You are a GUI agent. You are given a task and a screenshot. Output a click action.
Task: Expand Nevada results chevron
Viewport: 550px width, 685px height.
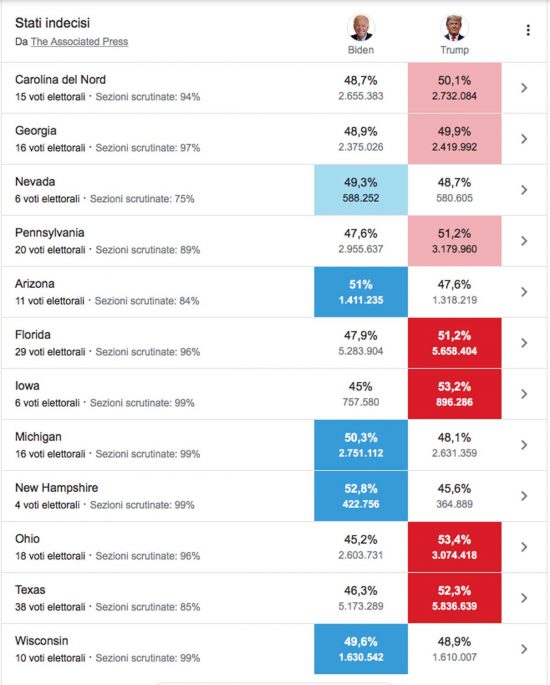524,190
